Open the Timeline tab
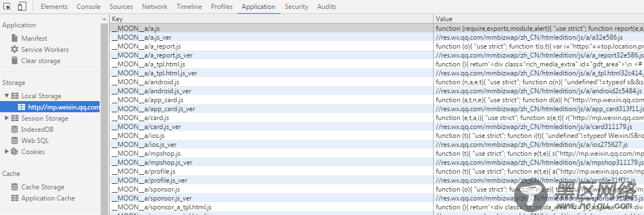The height and width of the screenshot is (215, 644). [189, 7]
